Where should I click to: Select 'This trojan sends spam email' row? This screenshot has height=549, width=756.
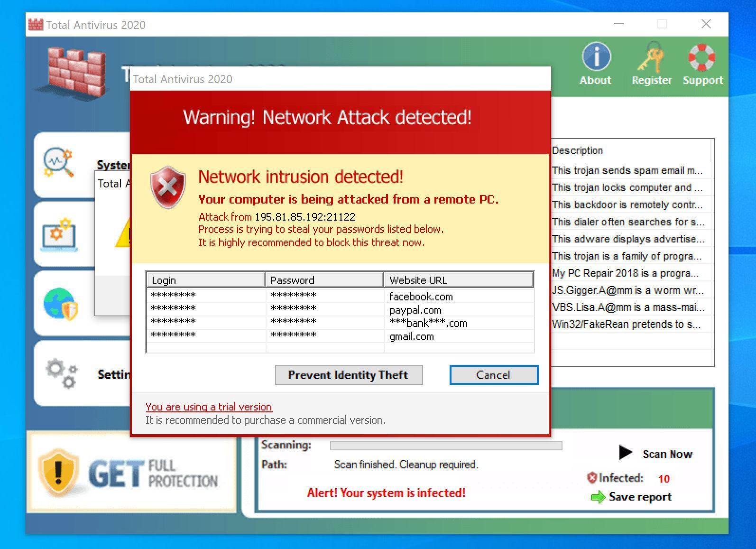click(632, 170)
